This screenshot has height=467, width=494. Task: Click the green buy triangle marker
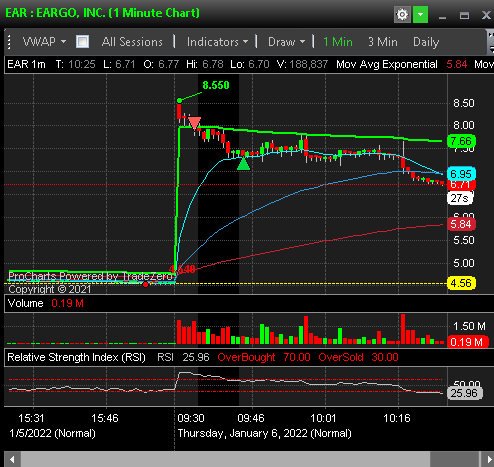tap(243, 164)
